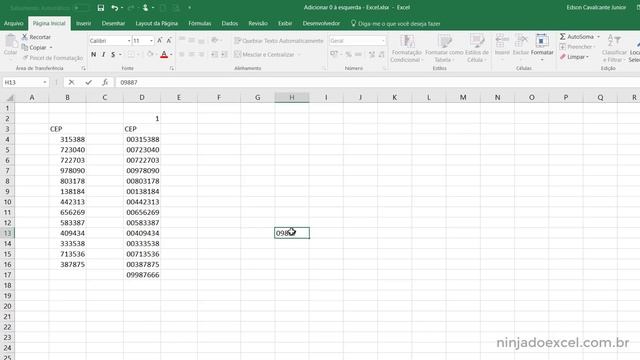Switch to the Revisão tab
640x360 pixels.
pos(258,24)
